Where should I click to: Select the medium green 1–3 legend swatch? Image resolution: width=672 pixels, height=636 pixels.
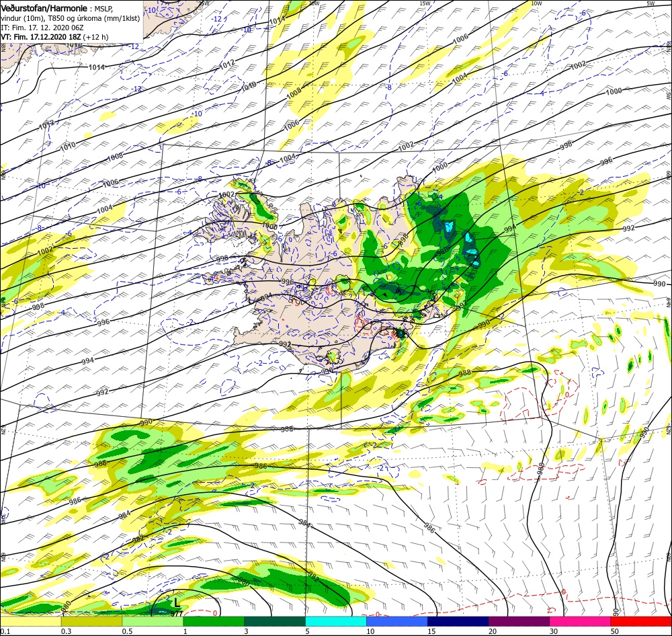coord(214,621)
